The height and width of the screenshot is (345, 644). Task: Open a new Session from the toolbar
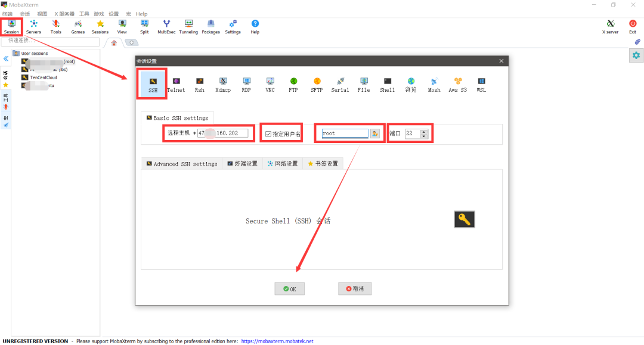pyautogui.click(x=11, y=26)
